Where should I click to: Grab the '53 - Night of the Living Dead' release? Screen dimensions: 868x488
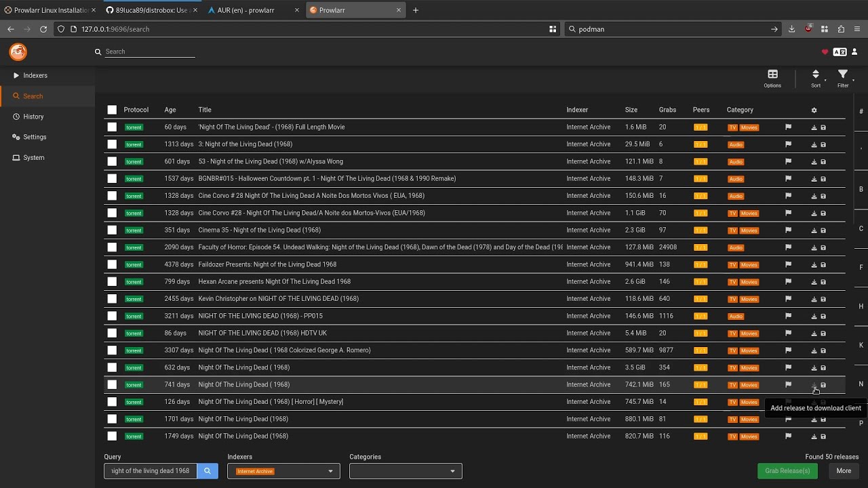coord(814,162)
